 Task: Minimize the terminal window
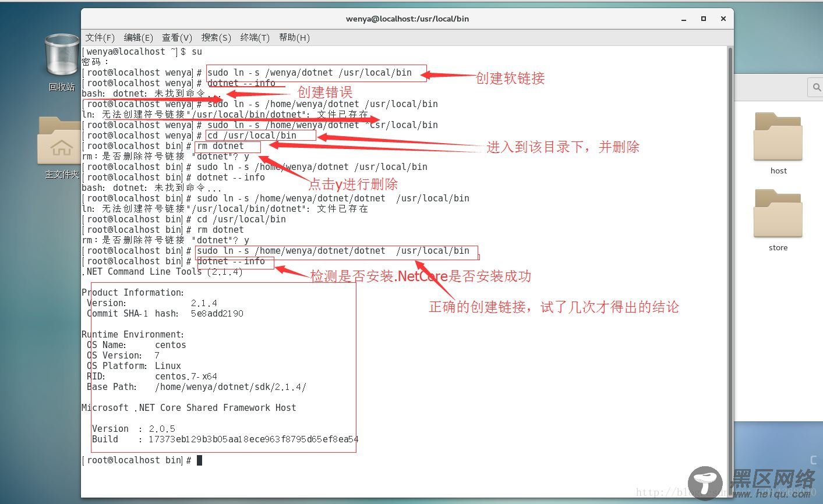[684, 19]
